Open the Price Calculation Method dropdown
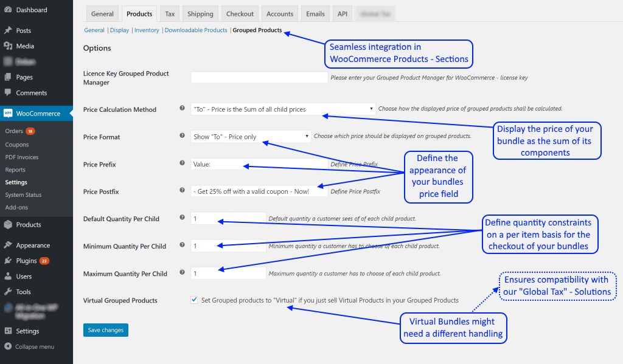 [283, 109]
